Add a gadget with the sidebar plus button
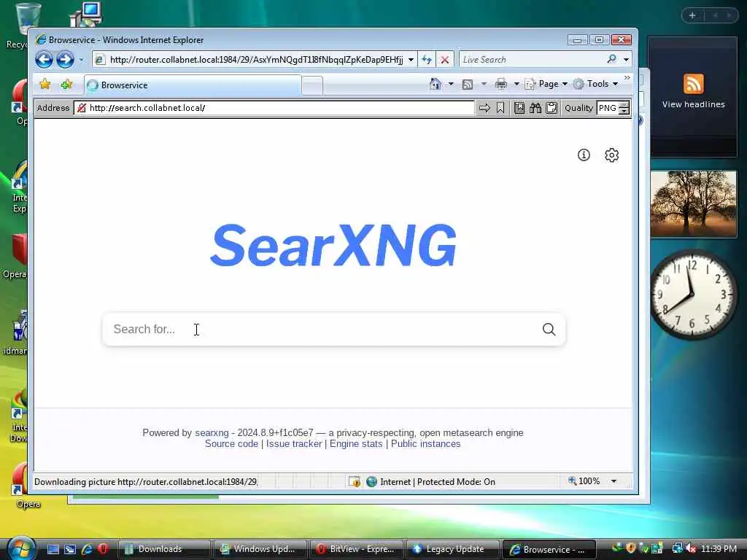Image resolution: width=747 pixels, height=560 pixels. pyautogui.click(x=692, y=15)
